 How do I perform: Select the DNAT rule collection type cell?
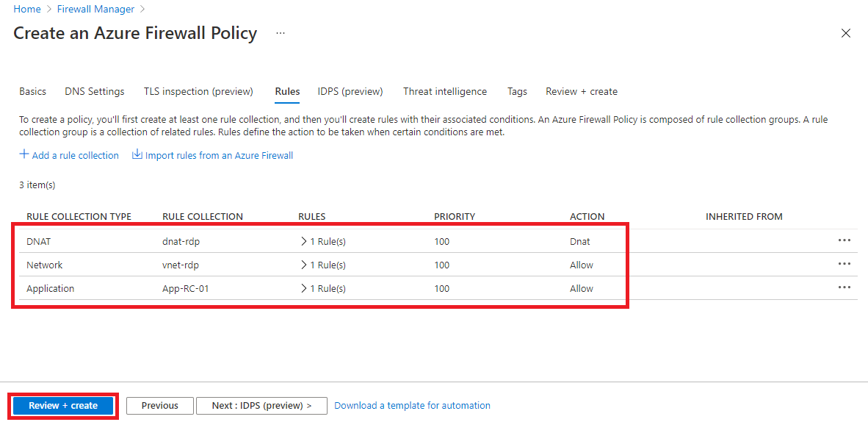38,242
